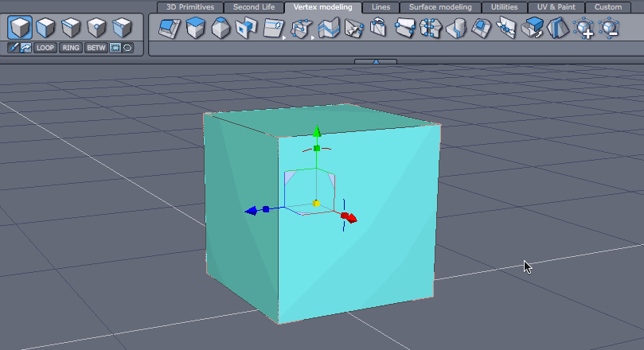The height and width of the screenshot is (350, 644).
Task: Select the extract-along cylinder tool
Action: point(456,29)
